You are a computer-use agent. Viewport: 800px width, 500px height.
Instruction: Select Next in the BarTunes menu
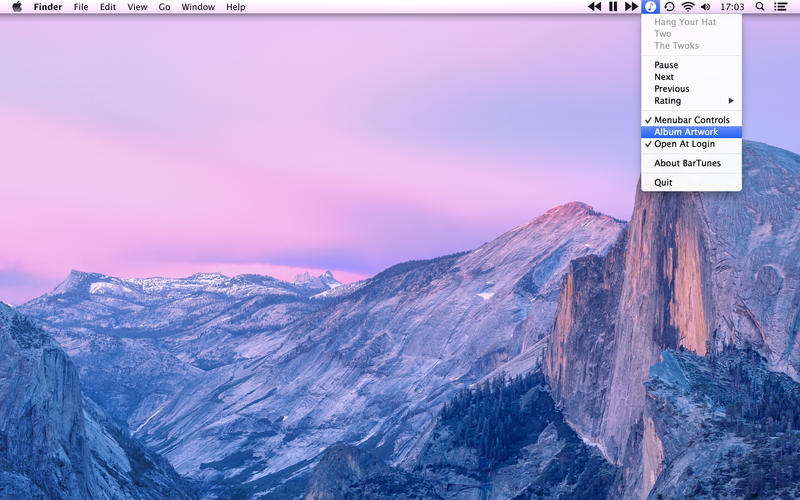click(664, 77)
